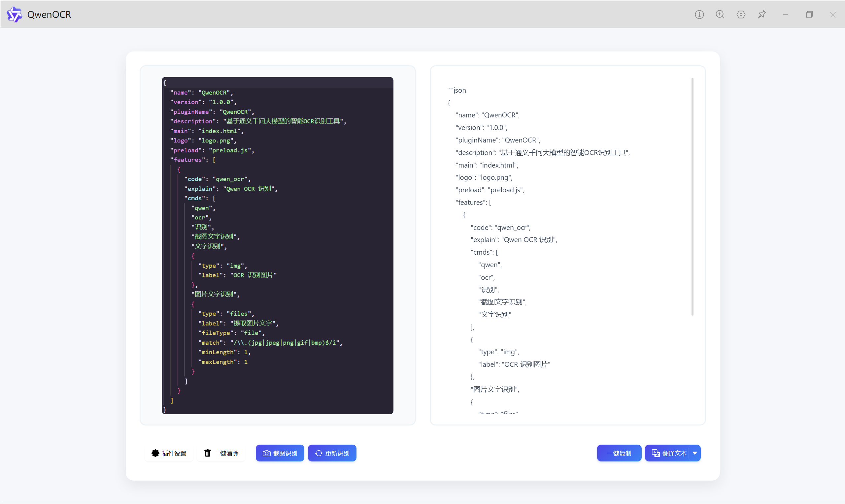Click the "截图文字识别", result line

(x=502, y=302)
